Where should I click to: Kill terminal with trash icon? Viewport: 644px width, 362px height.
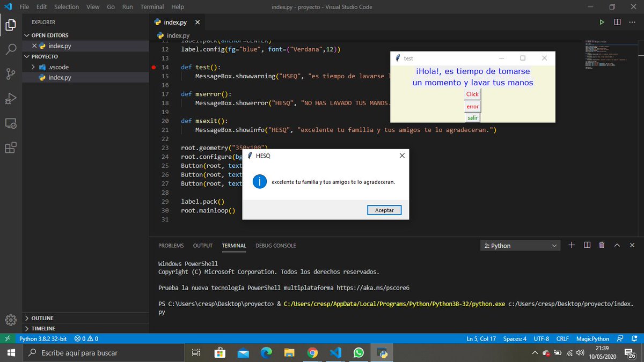pos(602,245)
